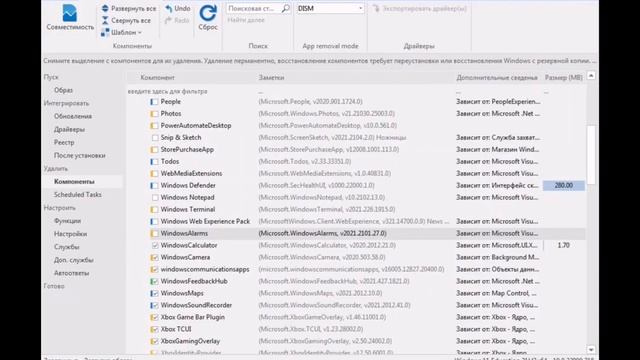
Task: Uncheck the XboxGamingOverlay checkbox
Action: coord(154,341)
